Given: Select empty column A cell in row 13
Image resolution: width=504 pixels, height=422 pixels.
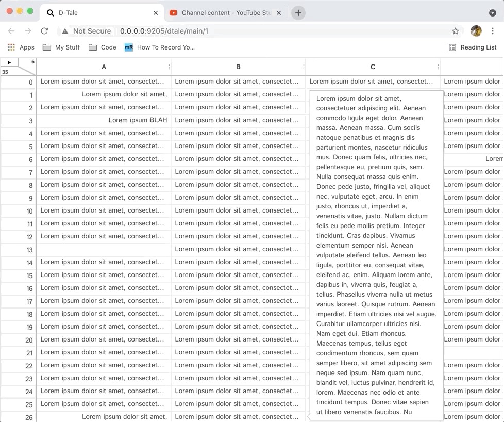Looking at the screenshot, I should [x=104, y=249].
